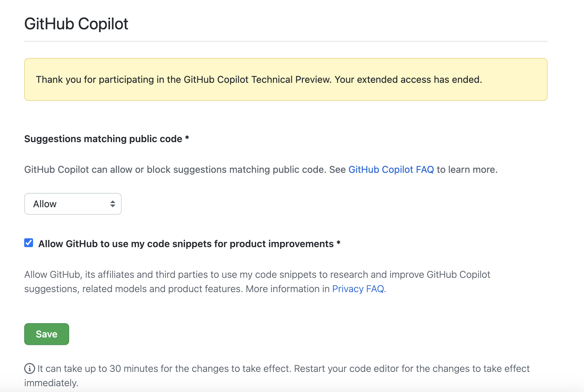The image size is (584, 392).
Task: Follow the Privacy FAQ link
Action: (x=359, y=289)
